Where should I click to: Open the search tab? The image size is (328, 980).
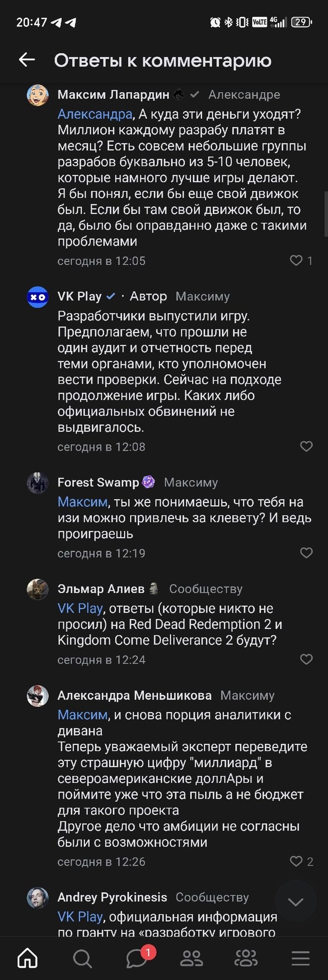[82, 958]
